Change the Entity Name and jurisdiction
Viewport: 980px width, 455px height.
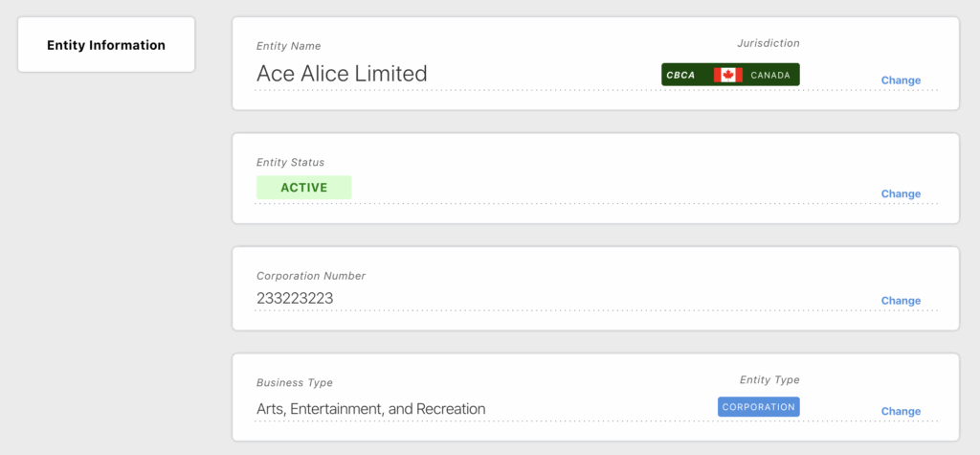900,80
